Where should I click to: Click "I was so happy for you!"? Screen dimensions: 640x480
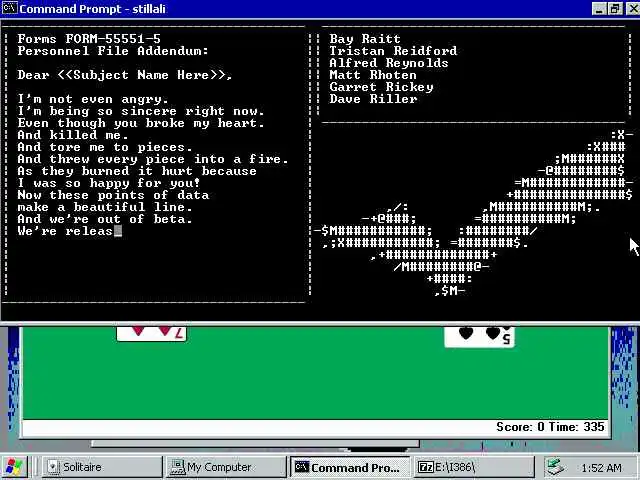click(109, 183)
